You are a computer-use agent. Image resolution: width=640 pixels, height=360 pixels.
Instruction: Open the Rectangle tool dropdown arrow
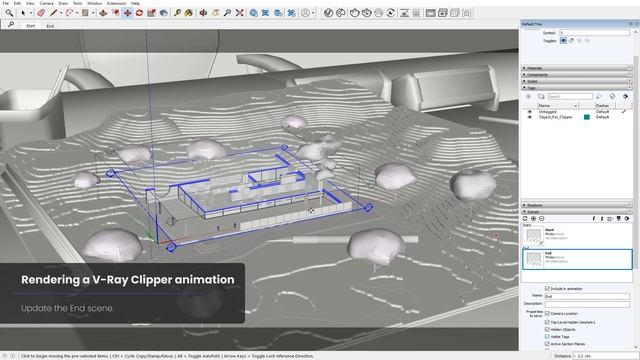click(x=93, y=13)
